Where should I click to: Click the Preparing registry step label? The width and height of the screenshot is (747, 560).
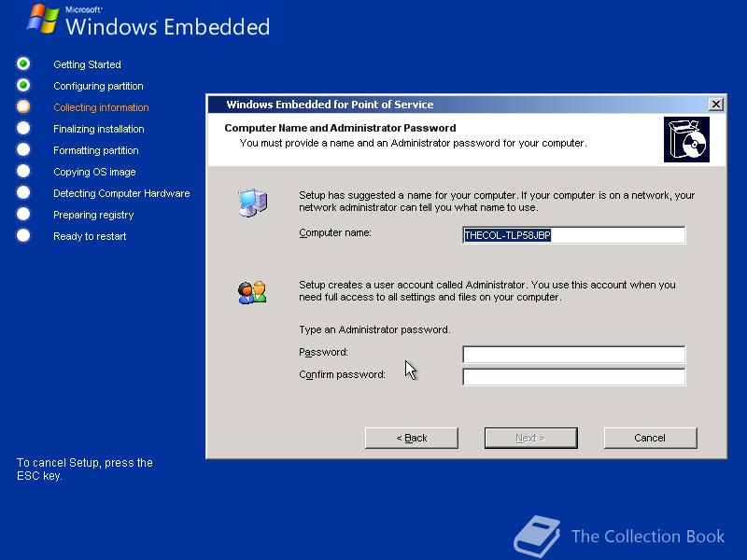tap(92, 215)
